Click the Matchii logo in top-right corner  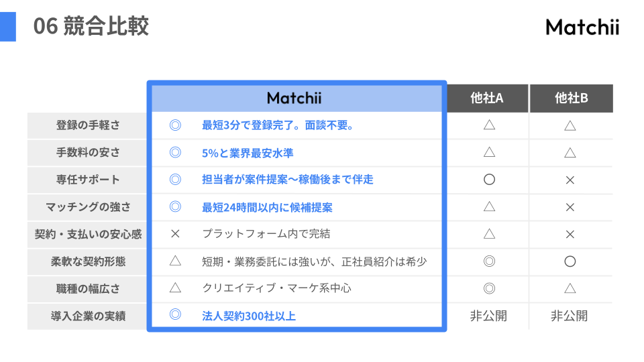pyautogui.click(x=582, y=27)
